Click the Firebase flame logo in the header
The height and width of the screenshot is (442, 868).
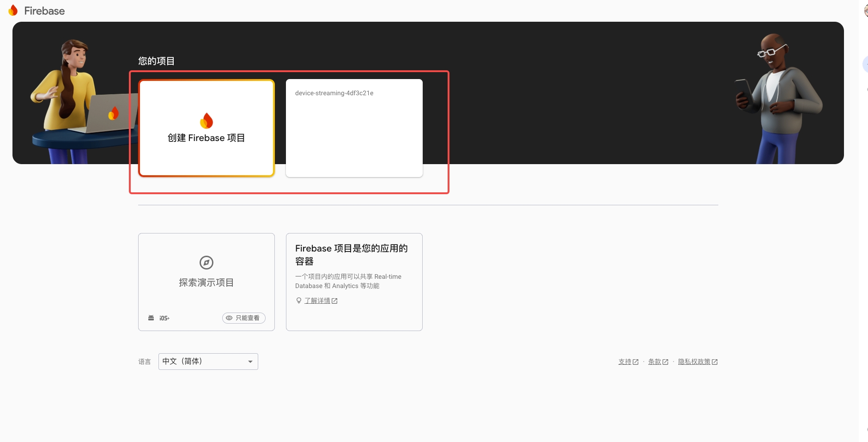pyautogui.click(x=13, y=11)
